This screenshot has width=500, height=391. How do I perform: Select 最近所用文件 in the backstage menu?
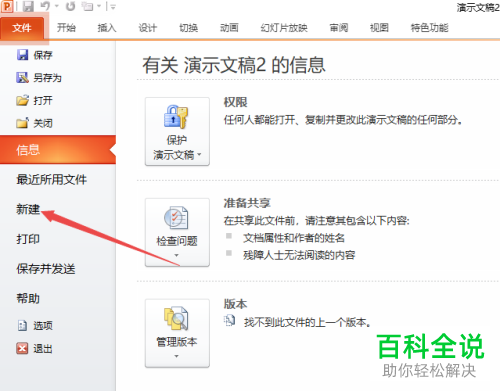tap(52, 180)
